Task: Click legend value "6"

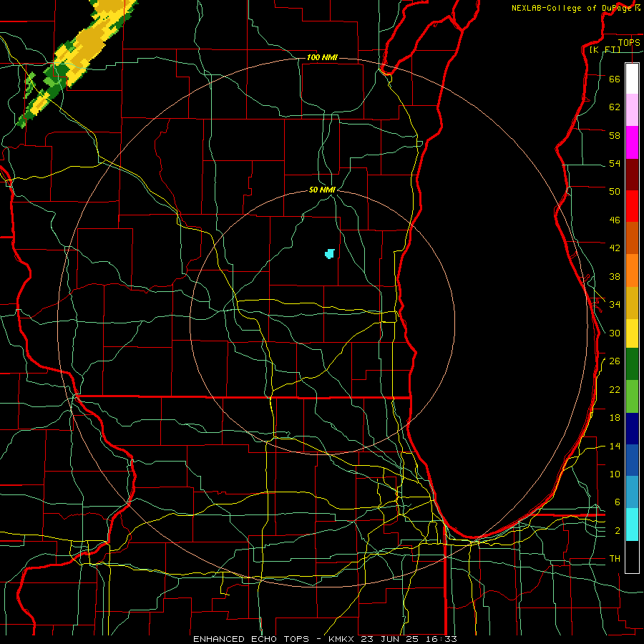Action: (x=617, y=502)
